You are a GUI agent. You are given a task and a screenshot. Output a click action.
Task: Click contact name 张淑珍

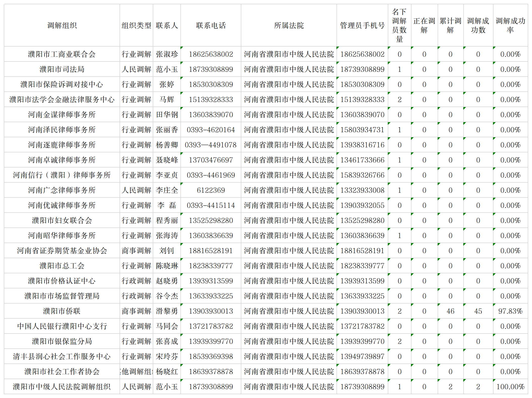coord(167,54)
